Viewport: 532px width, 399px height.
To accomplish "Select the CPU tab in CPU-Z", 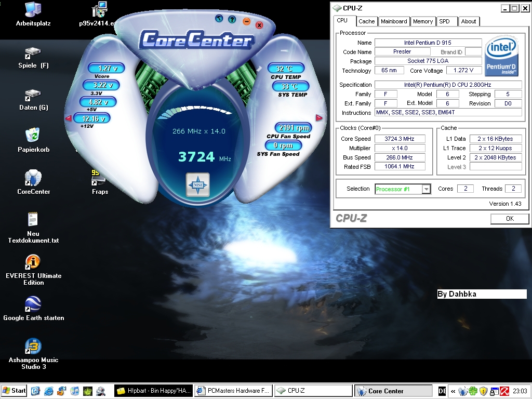I will [x=344, y=21].
